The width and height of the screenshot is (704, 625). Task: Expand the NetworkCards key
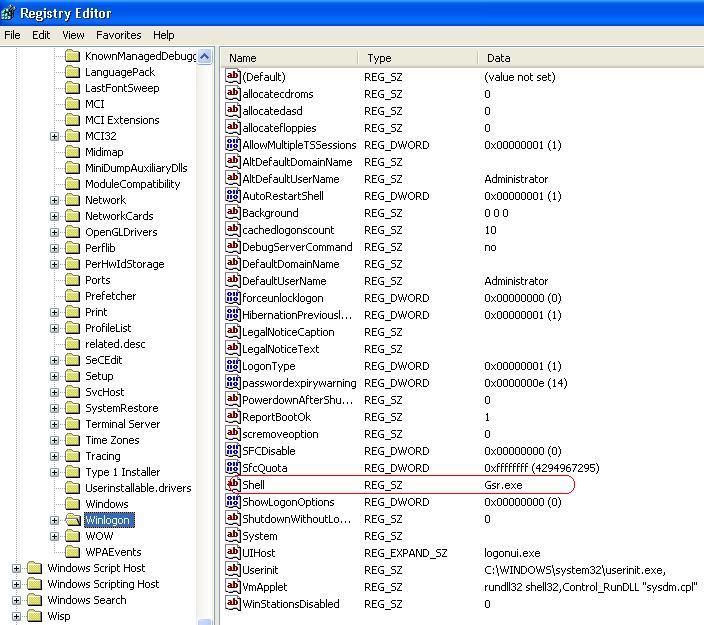(54, 216)
